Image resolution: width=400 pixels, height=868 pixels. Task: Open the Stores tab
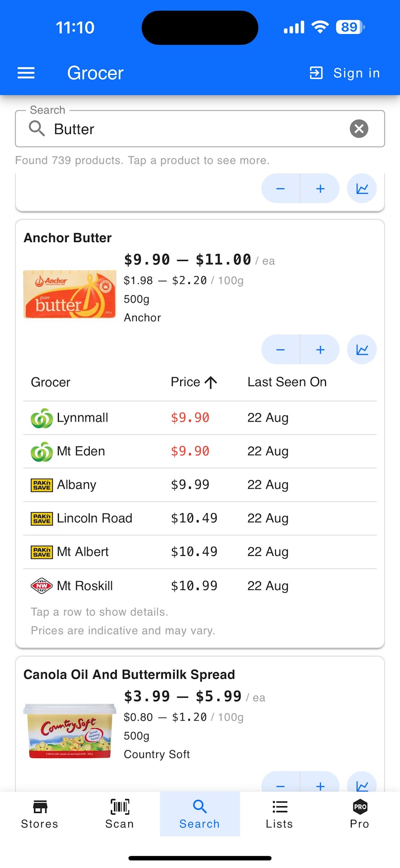click(40, 814)
